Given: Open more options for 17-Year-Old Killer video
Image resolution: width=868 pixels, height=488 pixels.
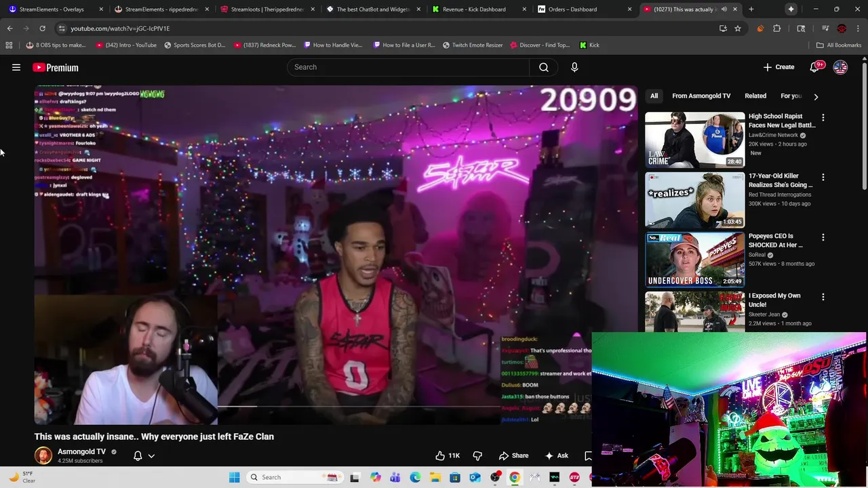Looking at the screenshot, I should coord(823,177).
